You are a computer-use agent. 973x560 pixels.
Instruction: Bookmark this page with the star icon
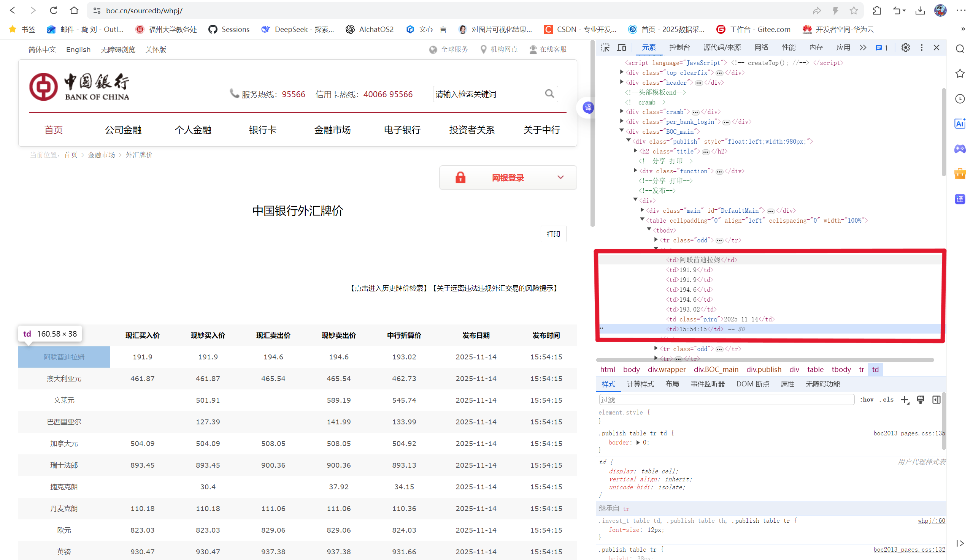853,10
